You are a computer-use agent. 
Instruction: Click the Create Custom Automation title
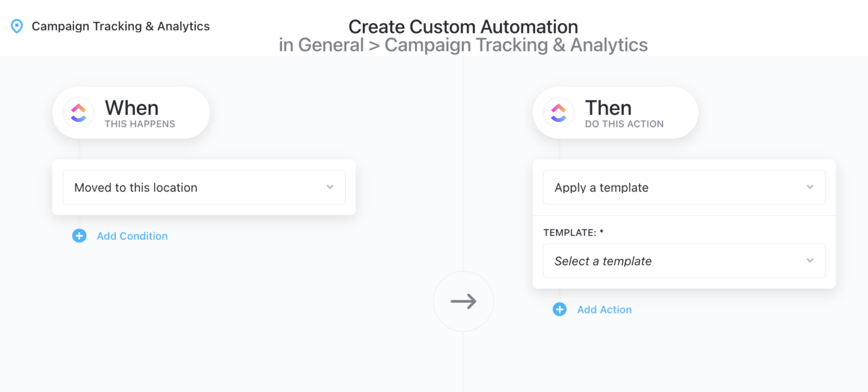coord(463,26)
